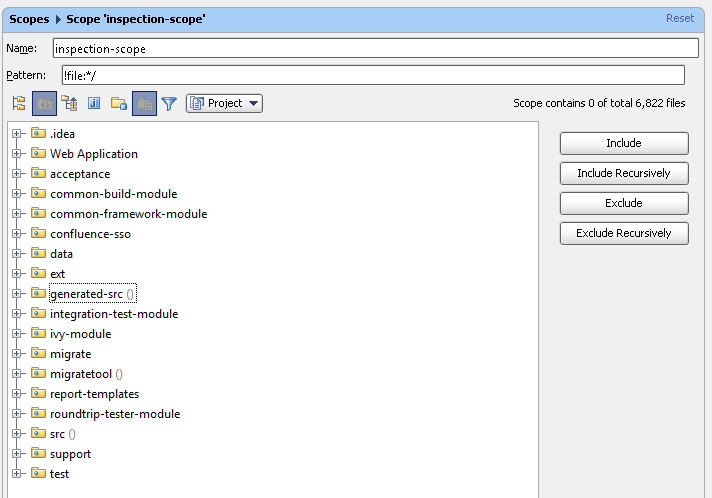Toggle the show modules 'j' icon

pyautogui.click(x=94, y=104)
